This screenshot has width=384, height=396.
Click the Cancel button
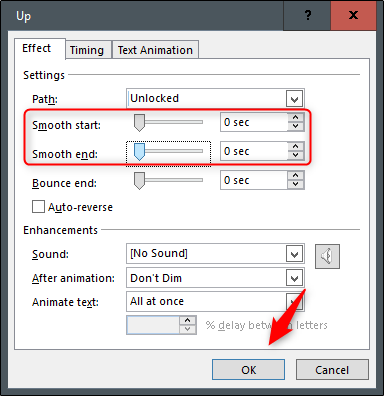(332, 370)
